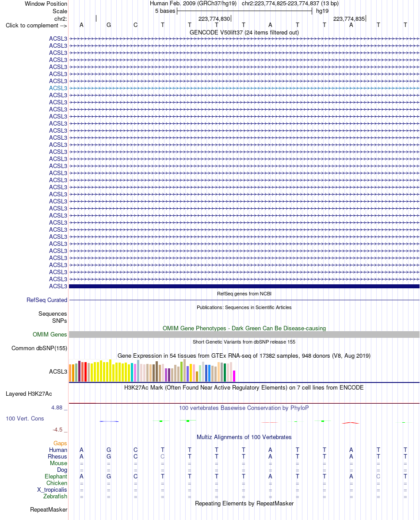Open 'OMIM Gene Phenotypes' track title
Viewport: 420px width, 520px height.
pos(244,328)
